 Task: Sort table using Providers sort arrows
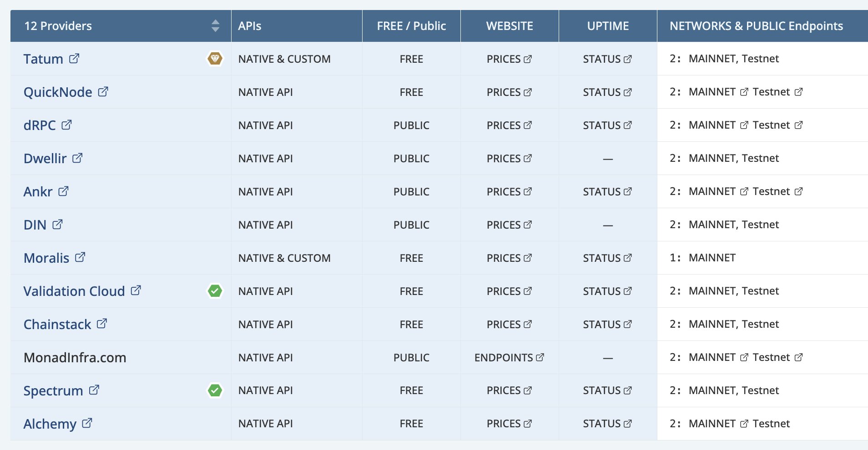(x=215, y=26)
